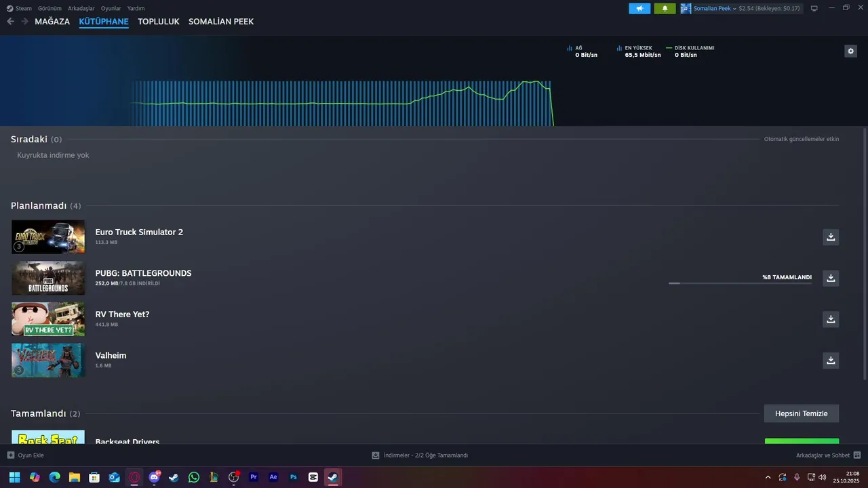Open Arkadaşlar ve Sohbet link
868x488 pixels.
click(x=823, y=455)
